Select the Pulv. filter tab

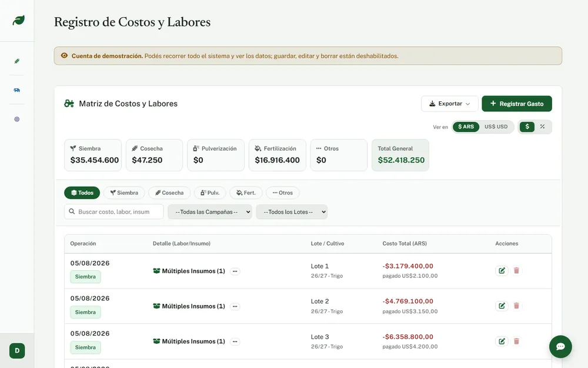point(210,193)
